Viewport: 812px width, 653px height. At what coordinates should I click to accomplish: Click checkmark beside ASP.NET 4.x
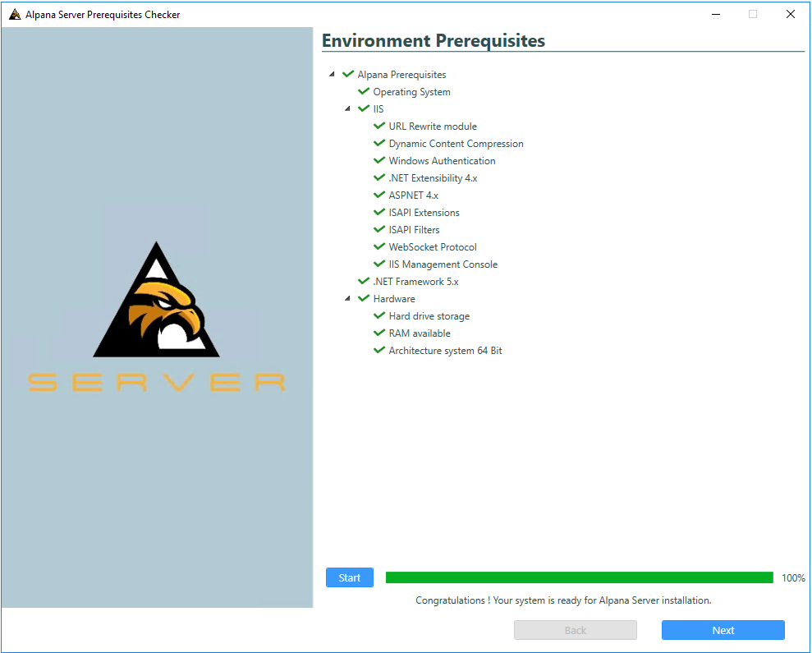pos(379,195)
